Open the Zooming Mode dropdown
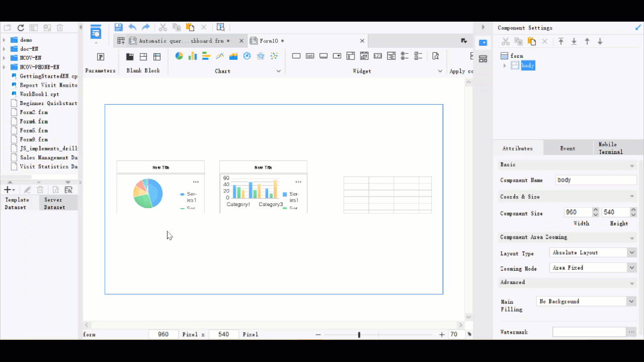Image resolution: width=644 pixels, height=362 pixels. 632,267
